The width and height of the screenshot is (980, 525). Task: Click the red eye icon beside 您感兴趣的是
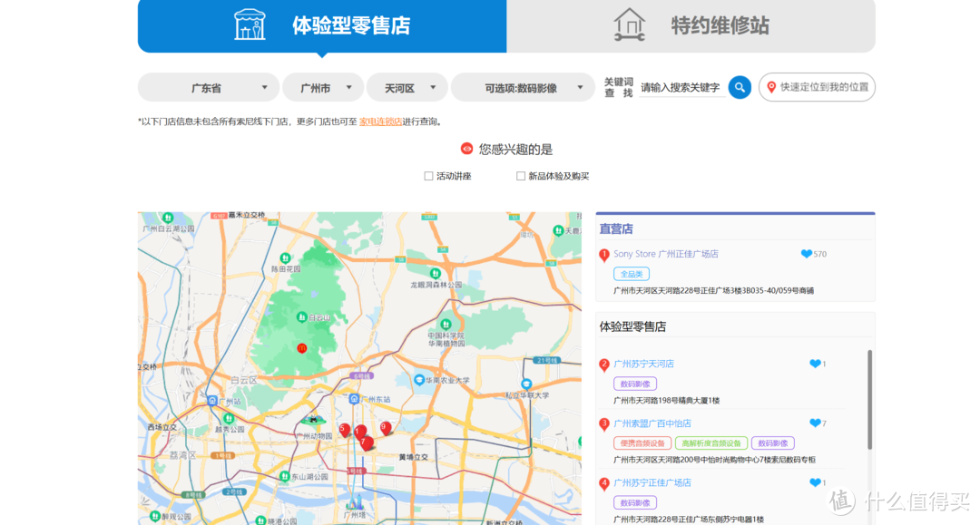coord(467,149)
